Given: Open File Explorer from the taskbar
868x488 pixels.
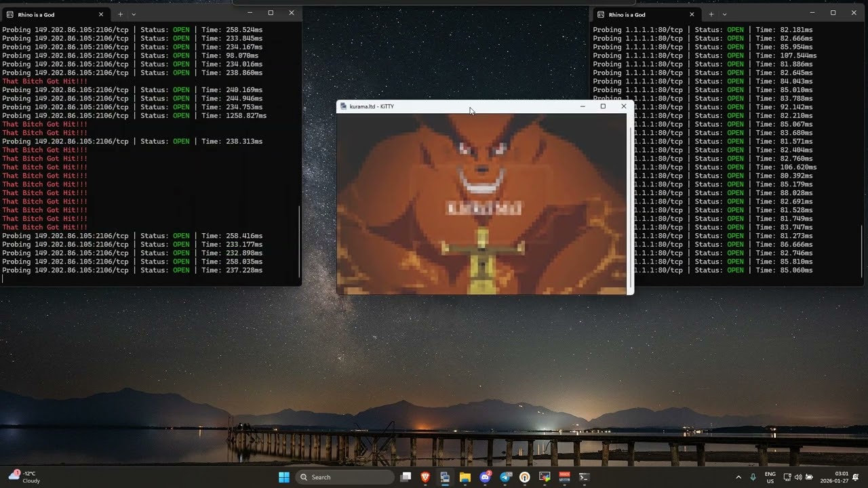Looking at the screenshot, I should (465, 477).
